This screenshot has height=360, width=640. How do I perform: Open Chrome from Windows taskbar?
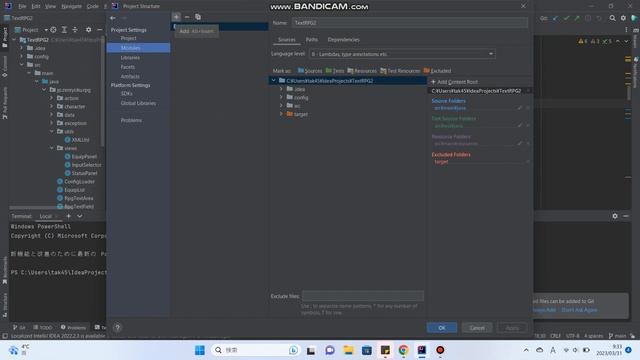403,350
